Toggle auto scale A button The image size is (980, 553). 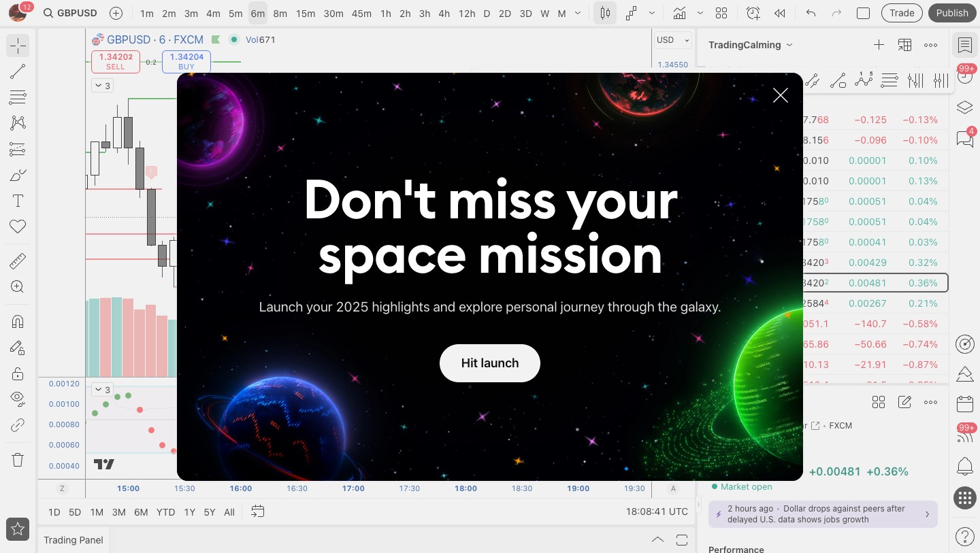[x=674, y=488]
